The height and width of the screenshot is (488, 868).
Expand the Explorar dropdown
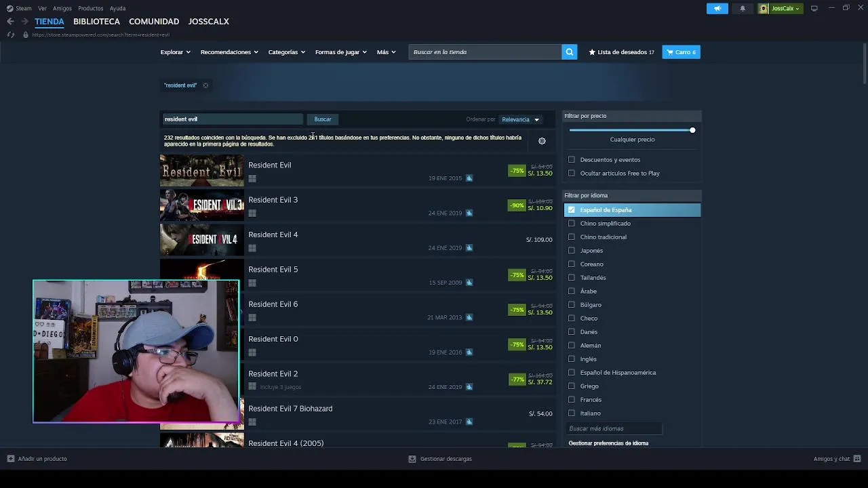[x=175, y=52]
